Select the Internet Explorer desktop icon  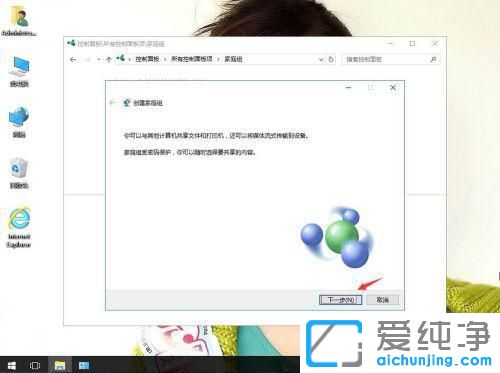pos(19,228)
